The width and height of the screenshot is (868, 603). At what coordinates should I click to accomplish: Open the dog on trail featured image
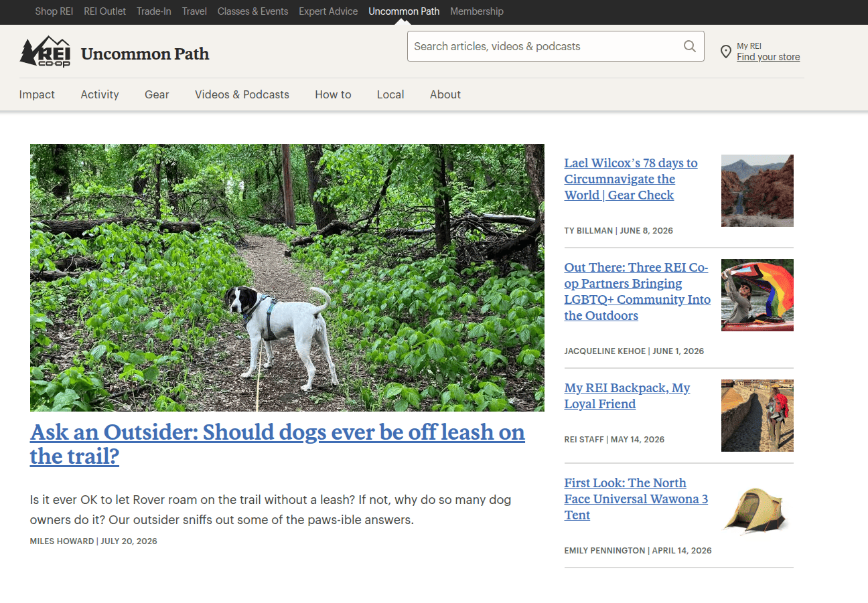(287, 278)
